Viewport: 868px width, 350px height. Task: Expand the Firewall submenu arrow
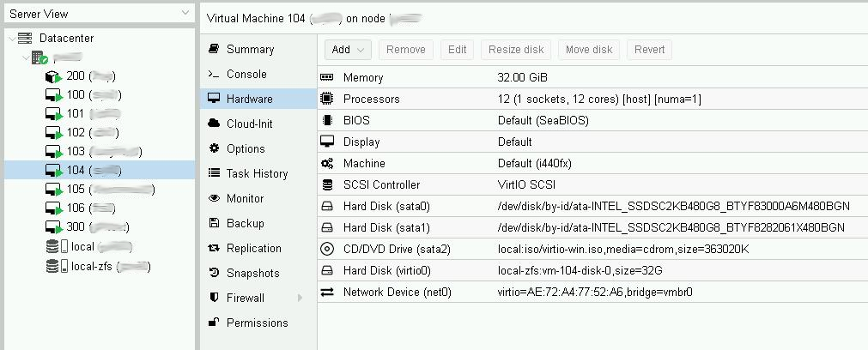[x=300, y=299]
